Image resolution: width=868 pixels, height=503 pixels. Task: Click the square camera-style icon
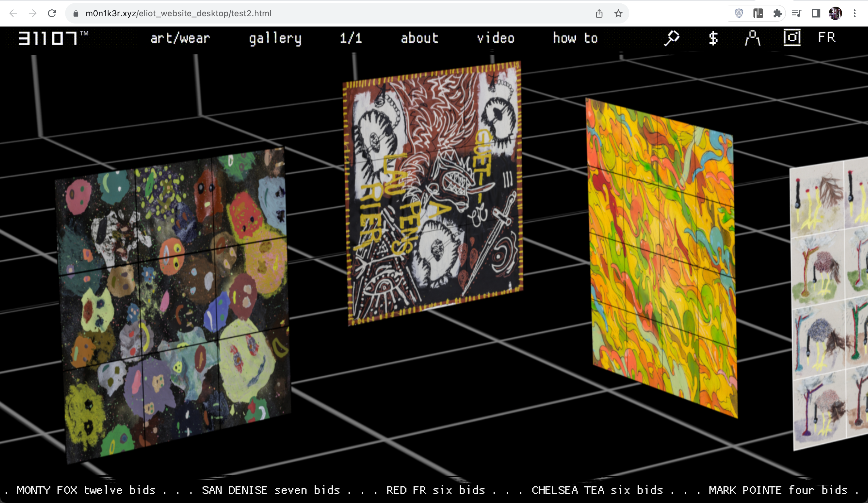[792, 37]
